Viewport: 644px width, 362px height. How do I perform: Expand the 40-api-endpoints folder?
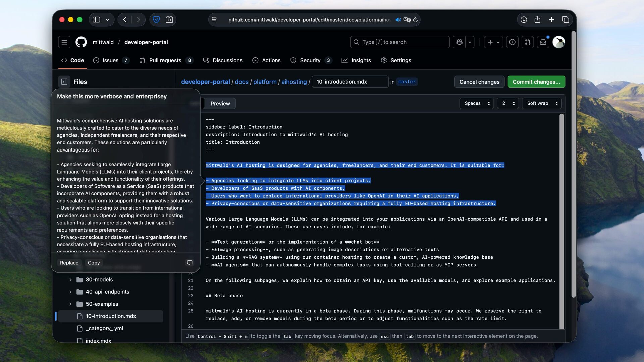[x=70, y=292]
